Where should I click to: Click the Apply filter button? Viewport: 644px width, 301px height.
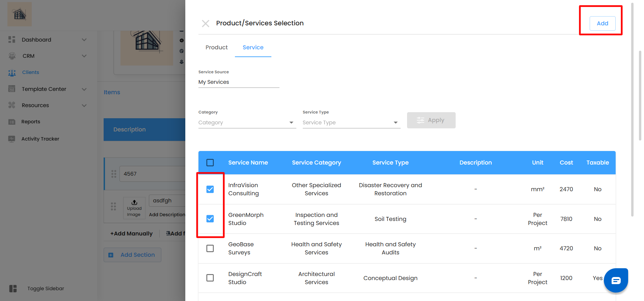tap(431, 120)
